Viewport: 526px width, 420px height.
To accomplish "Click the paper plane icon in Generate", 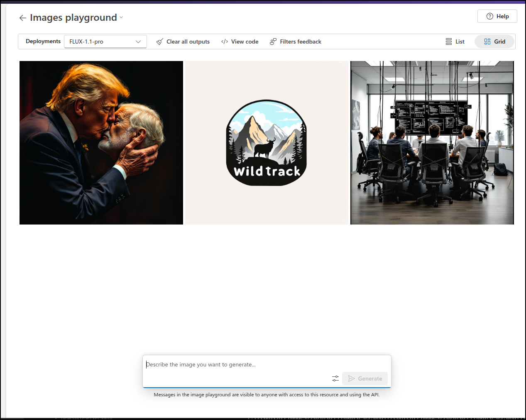I will tap(352, 378).
